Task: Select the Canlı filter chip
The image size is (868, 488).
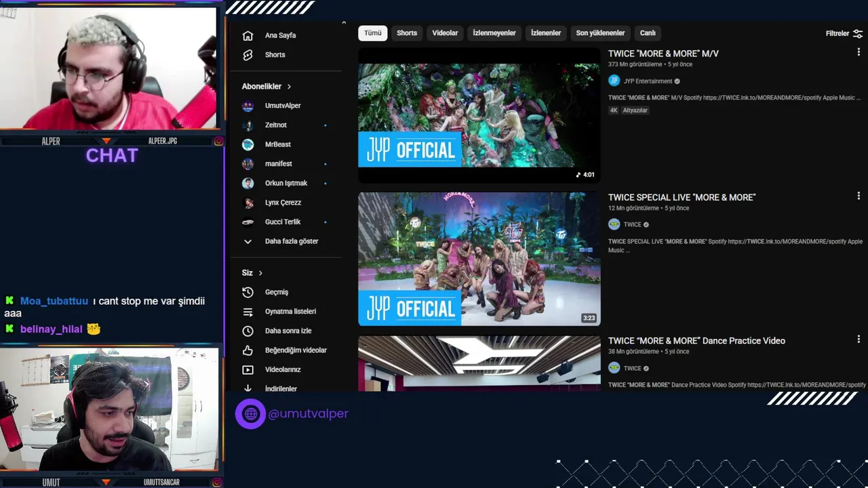Action: click(x=648, y=33)
